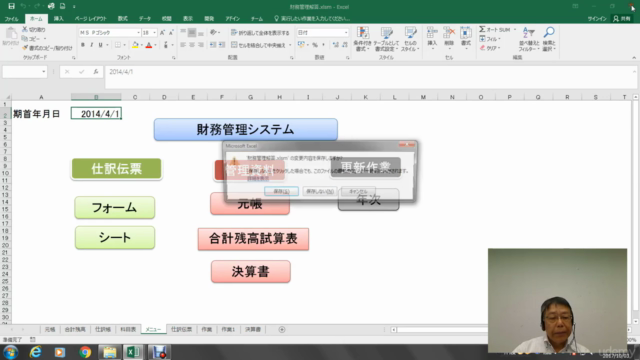Viewport: 640px width, 360px height.
Task: Click the Internet Explorer taskbar icon
Action: click(36, 352)
